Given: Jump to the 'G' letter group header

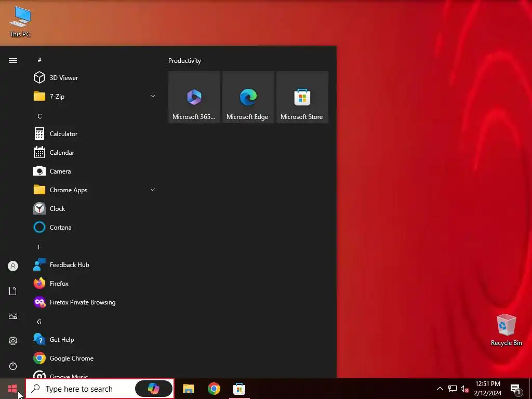Looking at the screenshot, I should click(x=39, y=322).
